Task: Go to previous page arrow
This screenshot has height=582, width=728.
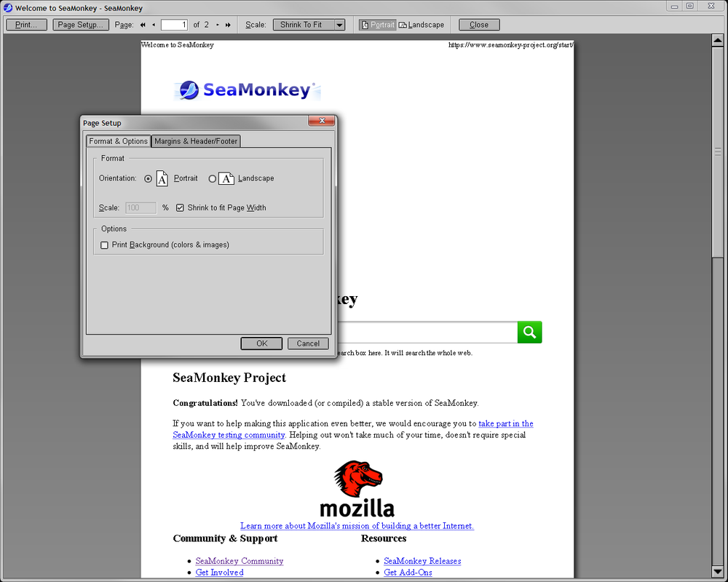Action: click(x=154, y=25)
